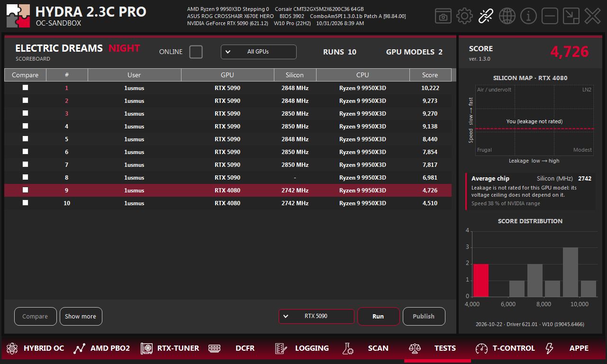Select the score 10,222 cell
The width and height of the screenshot is (607, 364).
point(430,88)
